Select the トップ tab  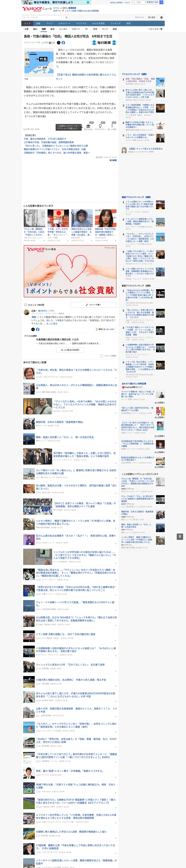pyautogui.click(x=27, y=24)
